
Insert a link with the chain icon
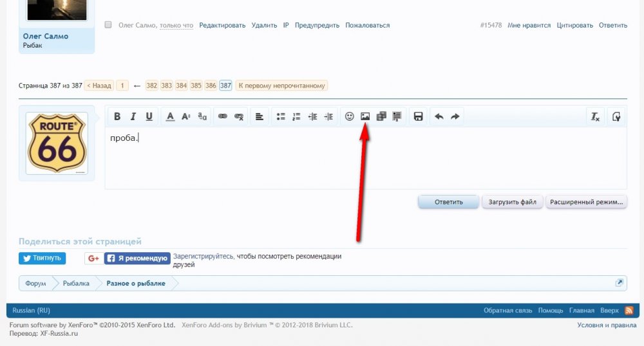click(x=222, y=116)
